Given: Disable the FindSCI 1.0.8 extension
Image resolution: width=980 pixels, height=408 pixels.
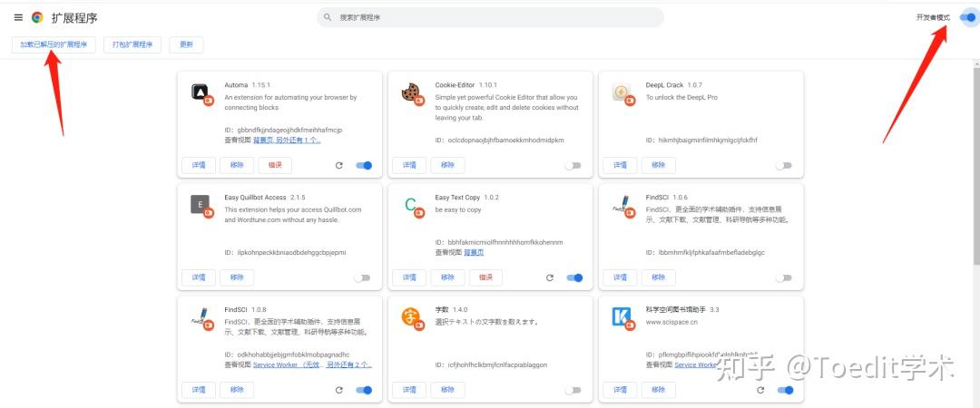Looking at the screenshot, I should 364,390.
